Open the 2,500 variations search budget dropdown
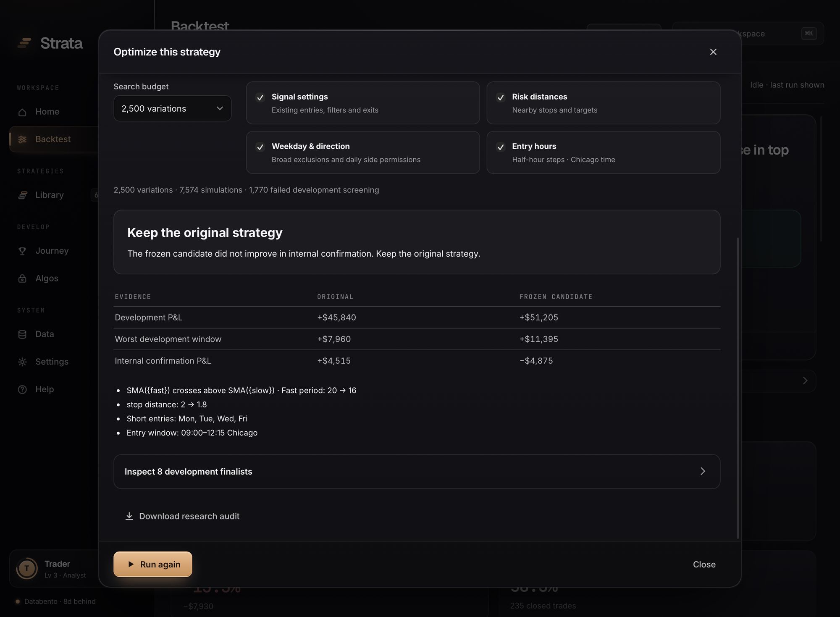Screen dimensions: 840x617 point(172,108)
